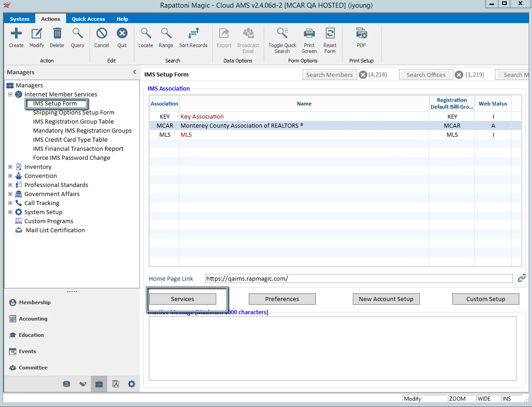Click the briefcase icon in bottom bar
The width and height of the screenshot is (532, 407).
pos(99,384)
